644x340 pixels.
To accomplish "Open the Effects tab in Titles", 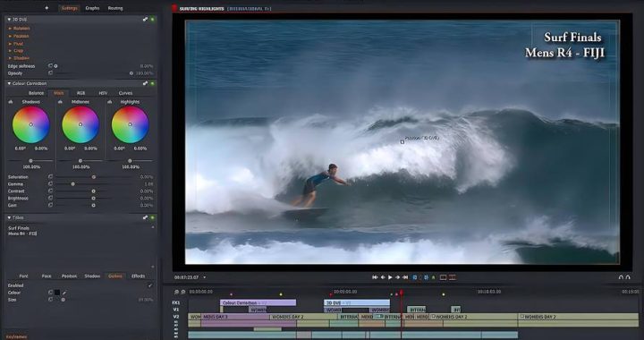I will [x=139, y=276].
